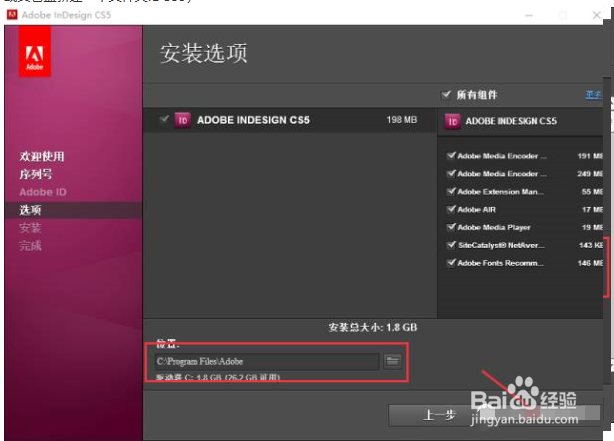Click the 安装选项 page heading
Image resolution: width=614 pixels, height=441 pixels.
(x=204, y=53)
